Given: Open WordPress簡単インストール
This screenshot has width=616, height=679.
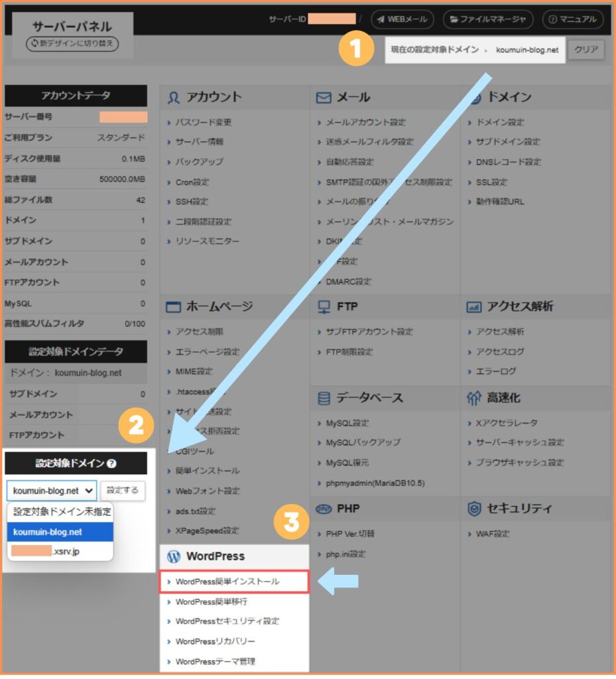Looking at the screenshot, I should (234, 582).
